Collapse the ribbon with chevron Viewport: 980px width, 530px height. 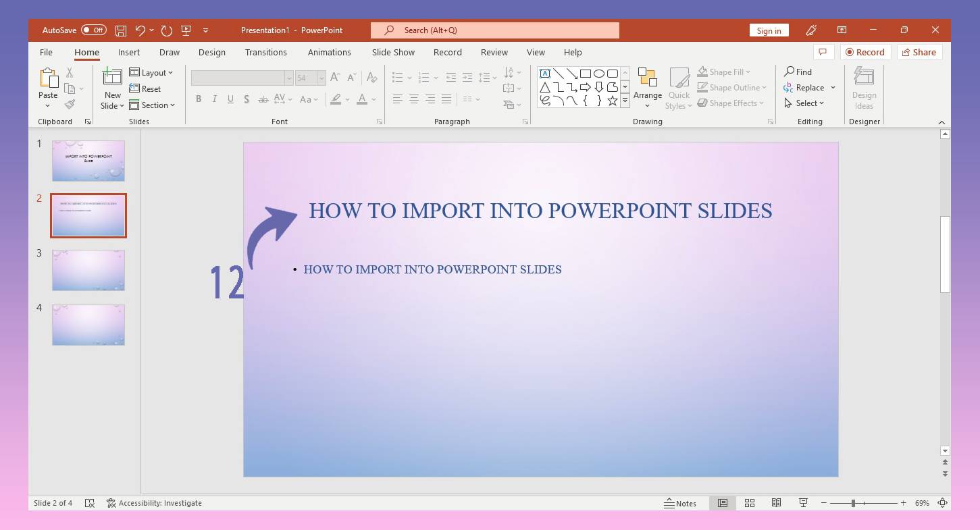click(942, 122)
